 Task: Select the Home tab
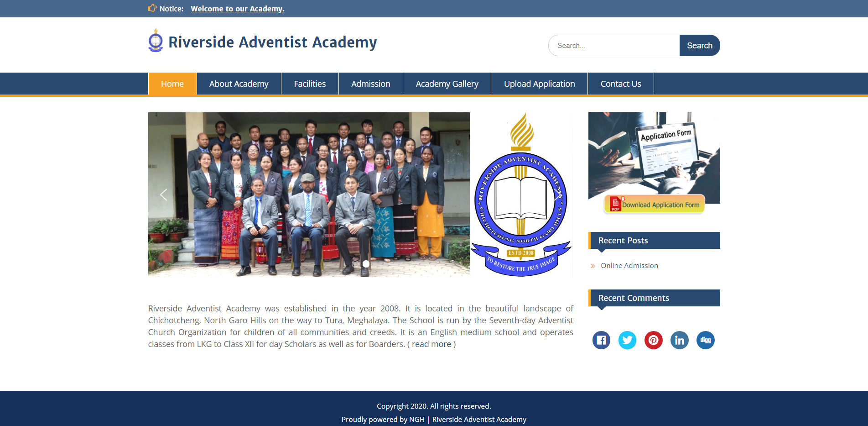(x=172, y=84)
